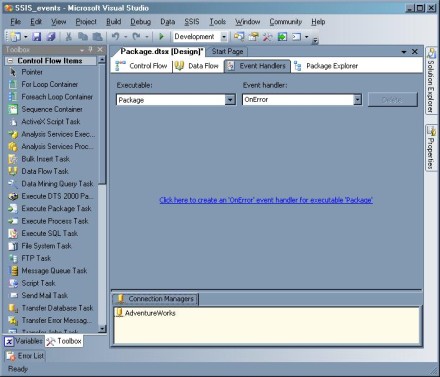Click the link to create OnError event handler
The height and width of the screenshot is (377, 440).
(266, 200)
